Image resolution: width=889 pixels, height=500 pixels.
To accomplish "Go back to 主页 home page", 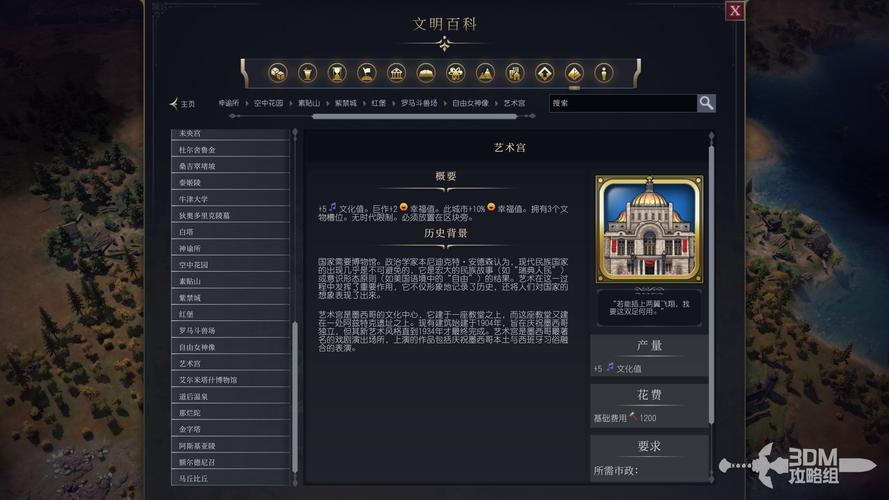I will [x=183, y=104].
